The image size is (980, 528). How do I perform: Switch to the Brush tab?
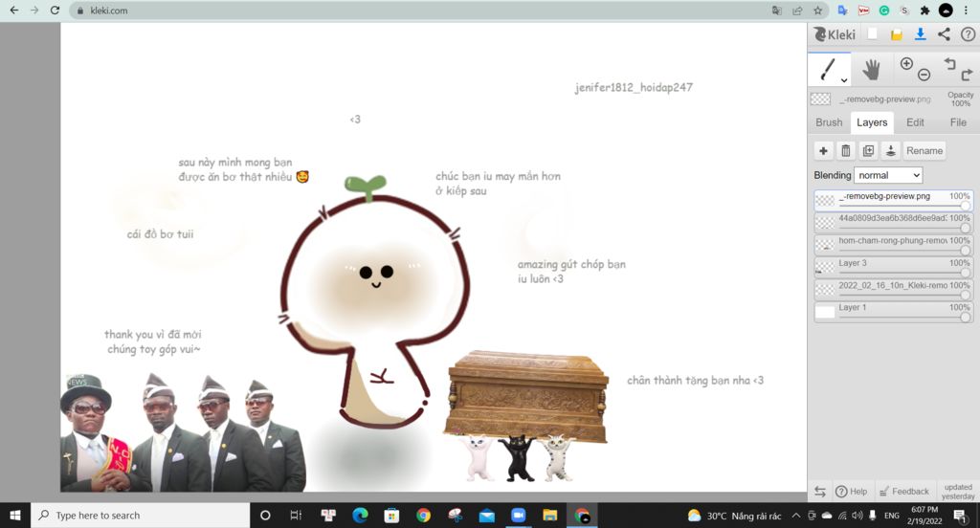click(829, 122)
